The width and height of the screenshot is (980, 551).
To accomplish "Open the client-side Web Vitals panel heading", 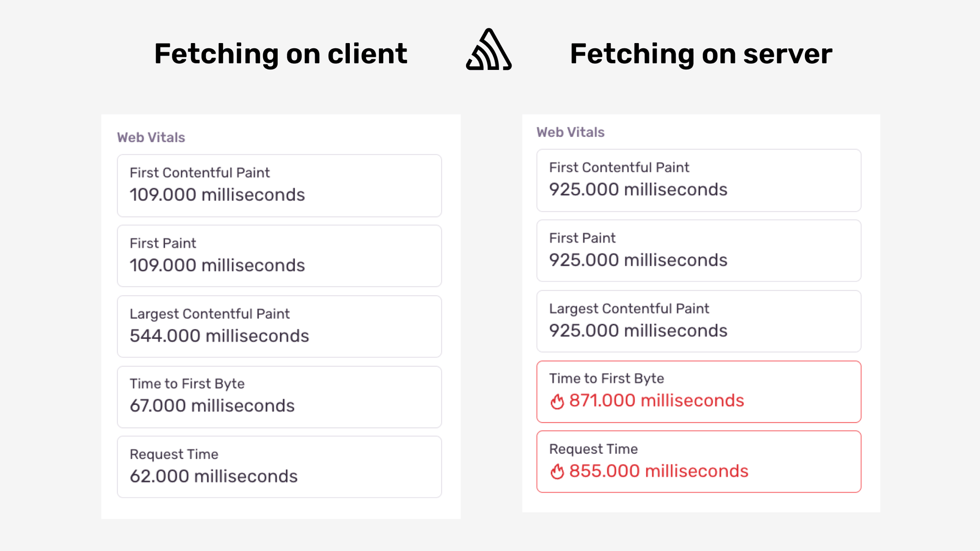I will click(x=151, y=137).
